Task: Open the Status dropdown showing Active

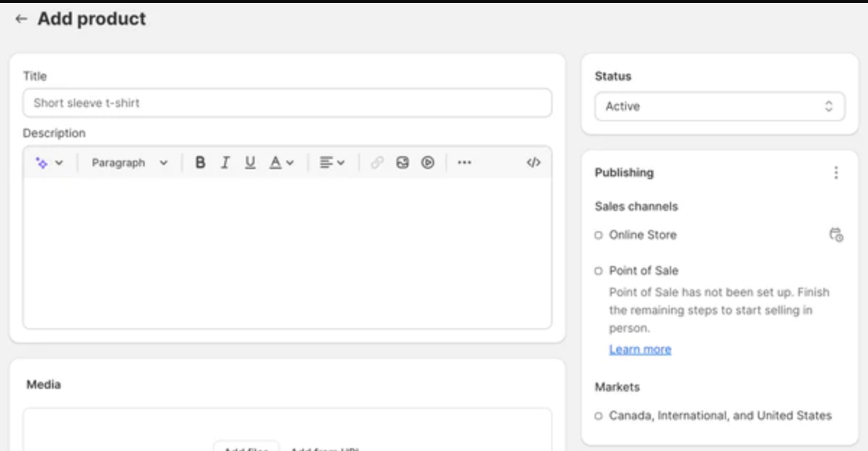Action: [x=720, y=106]
